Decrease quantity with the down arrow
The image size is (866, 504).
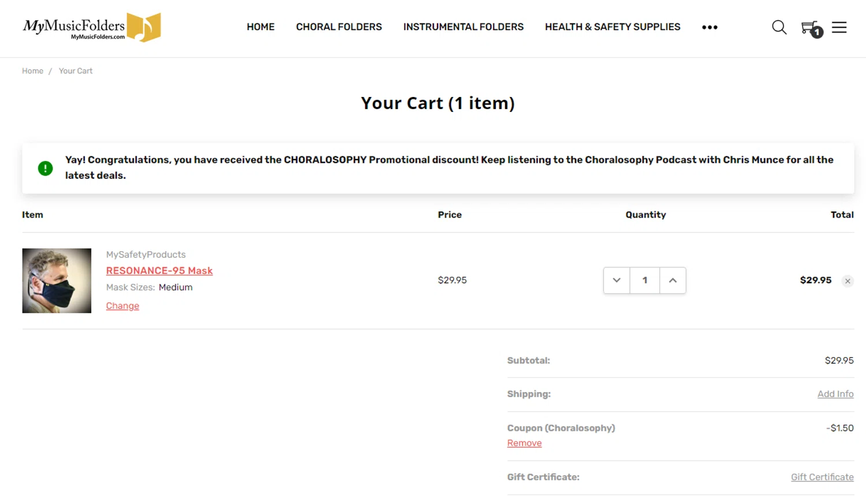coord(617,280)
